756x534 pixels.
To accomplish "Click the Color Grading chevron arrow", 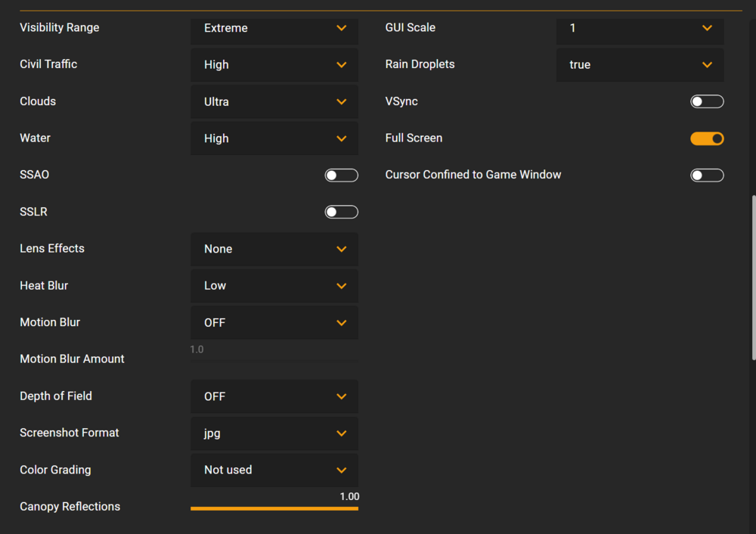I will pyautogui.click(x=342, y=470).
